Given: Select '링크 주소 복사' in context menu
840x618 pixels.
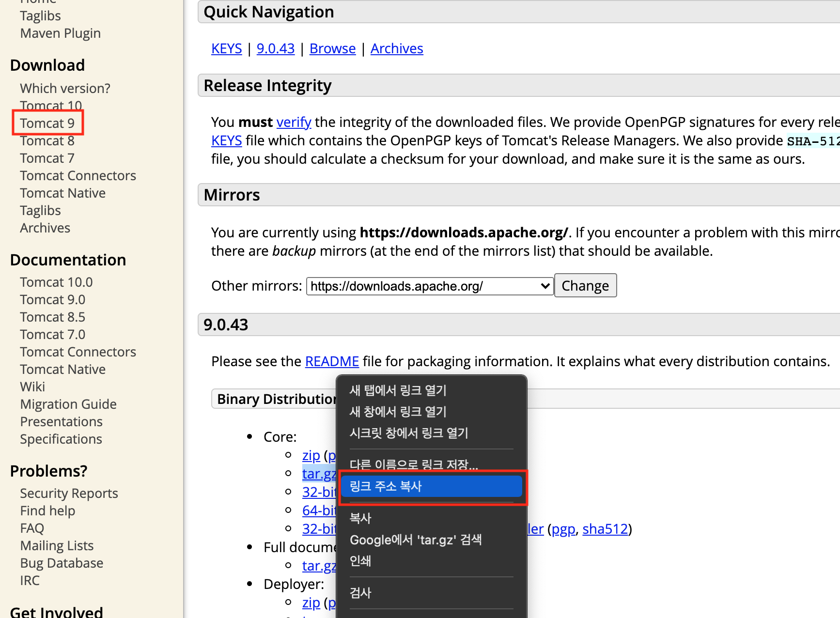Looking at the screenshot, I should point(431,486).
